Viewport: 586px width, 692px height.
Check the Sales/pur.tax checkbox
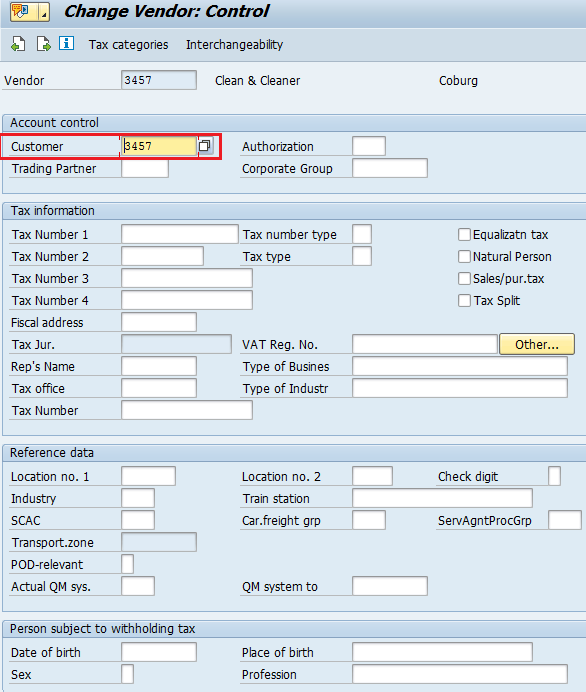(464, 278)
